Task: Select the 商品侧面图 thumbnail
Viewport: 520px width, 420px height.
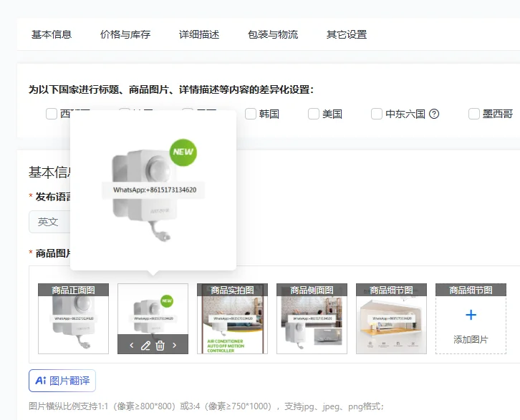Action: click(312, 318)
